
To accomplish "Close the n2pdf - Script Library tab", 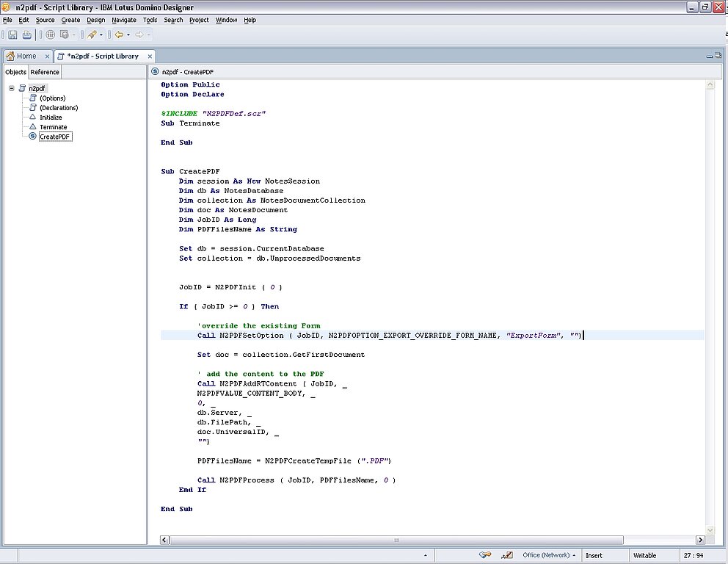I will [x=150, y=57].
